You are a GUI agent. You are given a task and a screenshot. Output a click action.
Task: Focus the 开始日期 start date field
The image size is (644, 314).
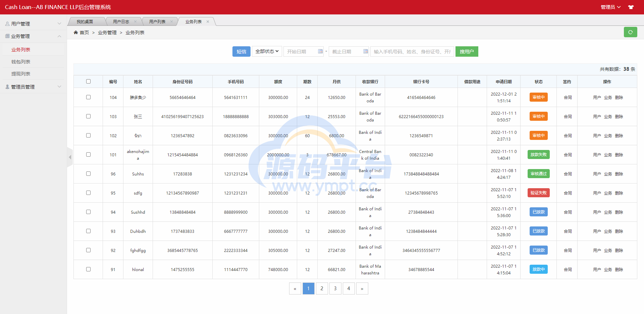click(x=304, y=51)
